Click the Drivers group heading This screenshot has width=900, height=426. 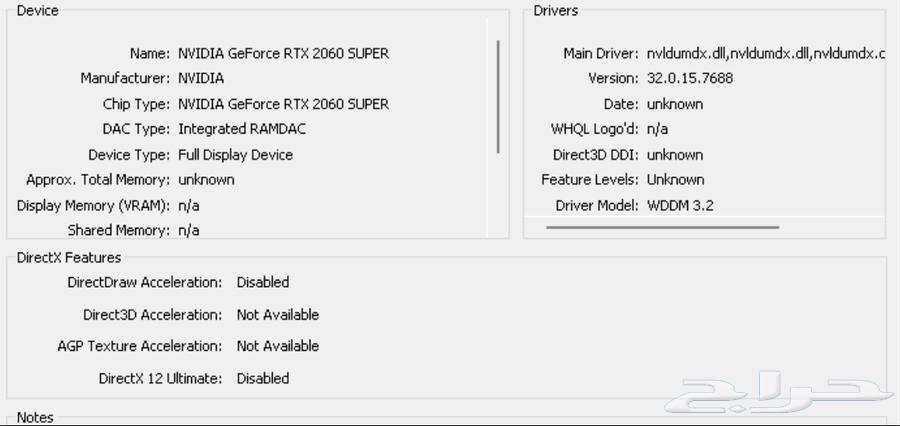556,11
